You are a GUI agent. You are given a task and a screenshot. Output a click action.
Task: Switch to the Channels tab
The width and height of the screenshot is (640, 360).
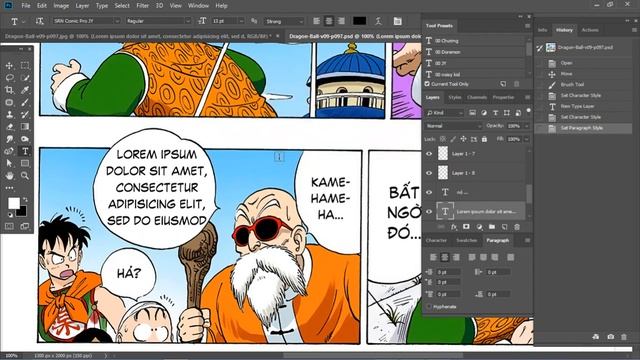[x=477, y=97]
